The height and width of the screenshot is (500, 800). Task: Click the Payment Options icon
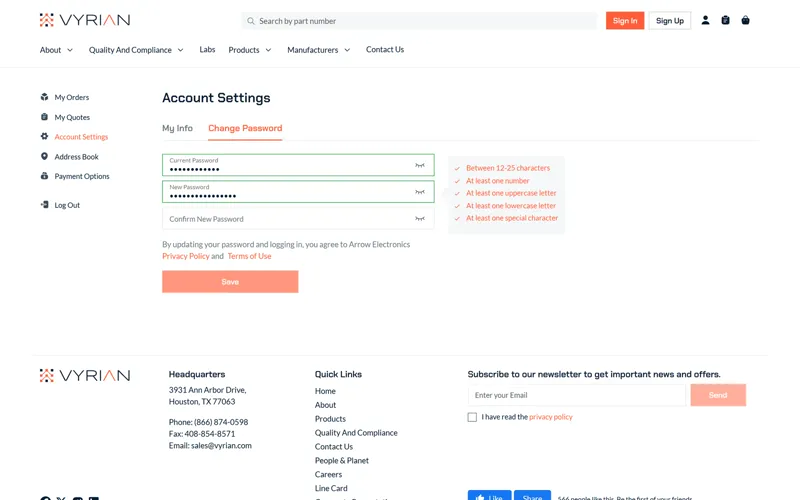pos(44,176)
